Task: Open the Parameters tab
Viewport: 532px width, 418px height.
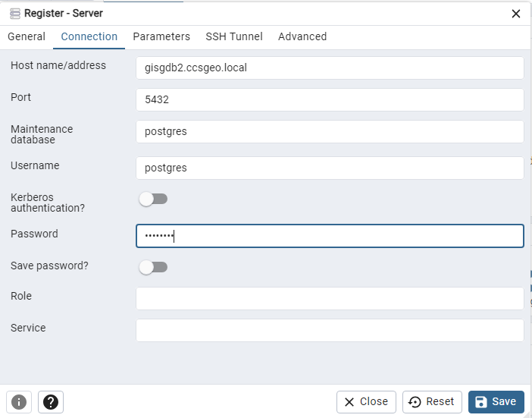Action: (x=161, y=36)
